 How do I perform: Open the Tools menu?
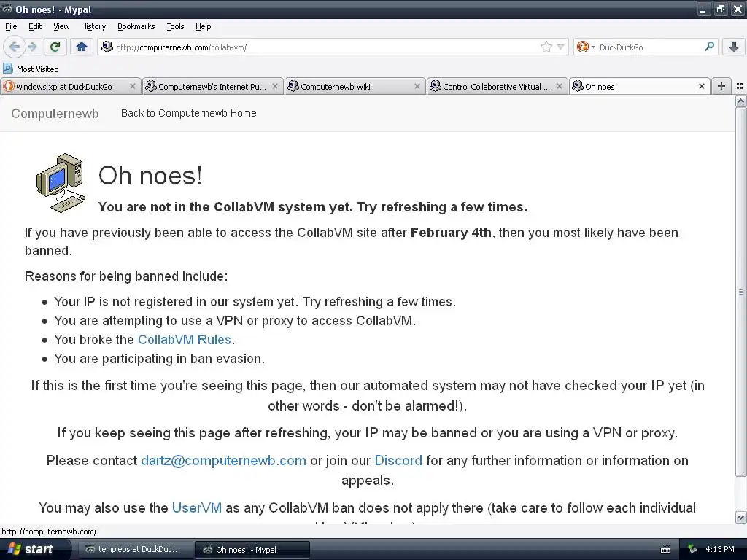tap(175, 26)
